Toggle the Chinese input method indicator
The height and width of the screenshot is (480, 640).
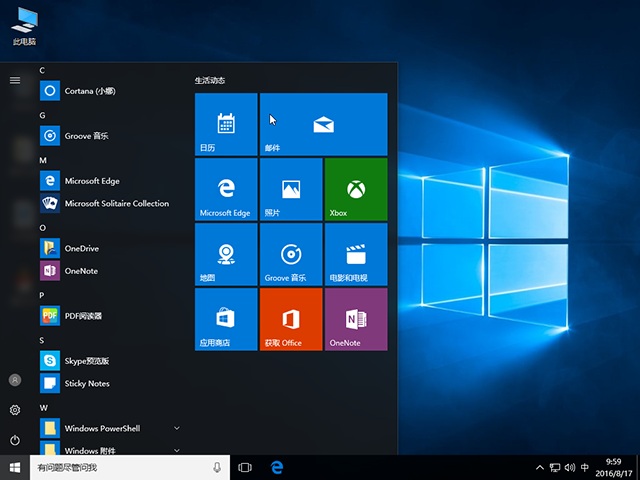point(585,467)
